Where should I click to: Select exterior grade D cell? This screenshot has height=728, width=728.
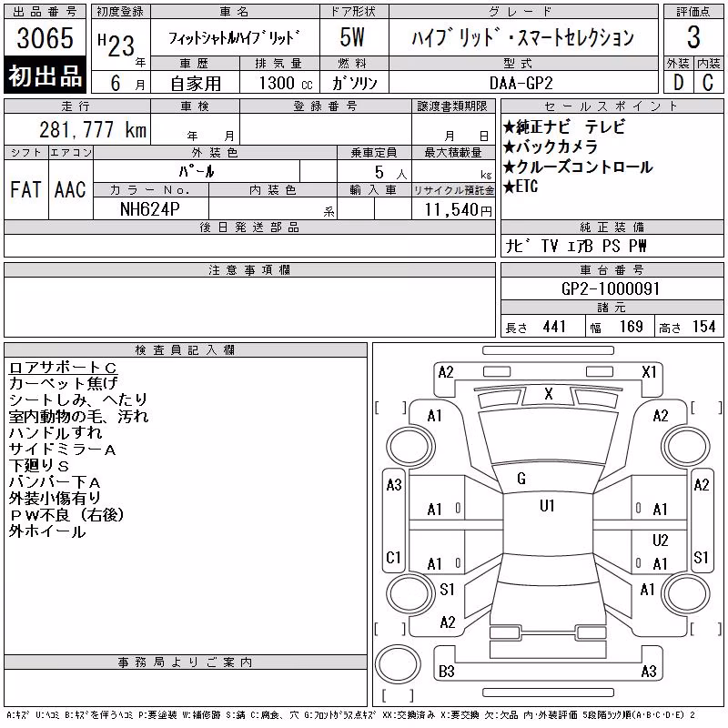click(x=678, y=82)
